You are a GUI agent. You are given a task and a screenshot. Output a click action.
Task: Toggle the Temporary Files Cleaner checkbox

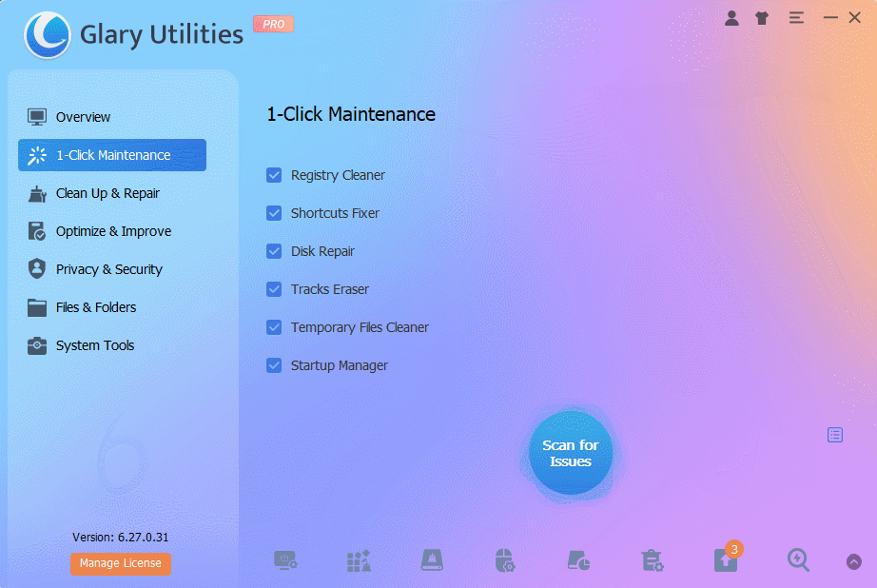point(274,327)
